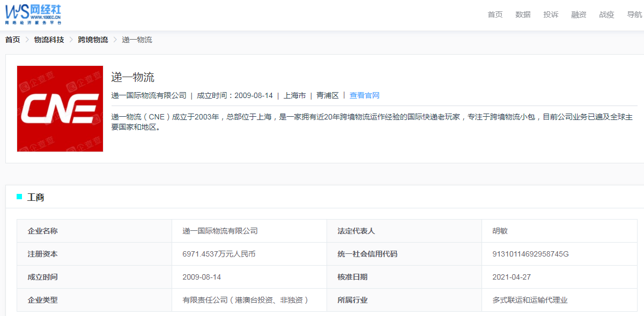644x316 pixels.
Task: Click 递一国际物流有限公司 value in the table
Action: point(220,231)
